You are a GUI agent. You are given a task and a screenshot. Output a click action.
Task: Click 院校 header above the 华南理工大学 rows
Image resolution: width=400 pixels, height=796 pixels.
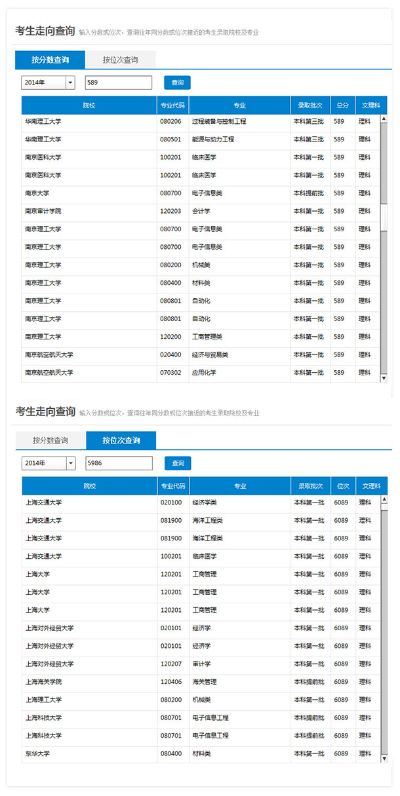pos(89,105)
